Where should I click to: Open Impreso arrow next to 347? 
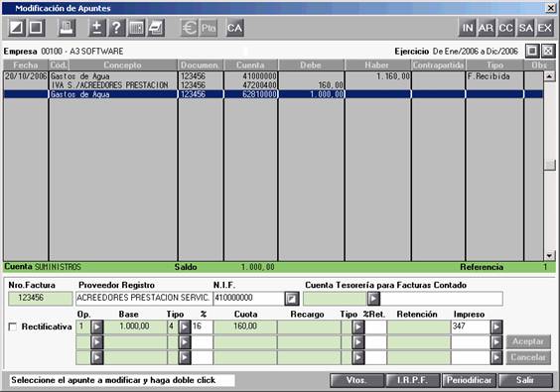496,327
